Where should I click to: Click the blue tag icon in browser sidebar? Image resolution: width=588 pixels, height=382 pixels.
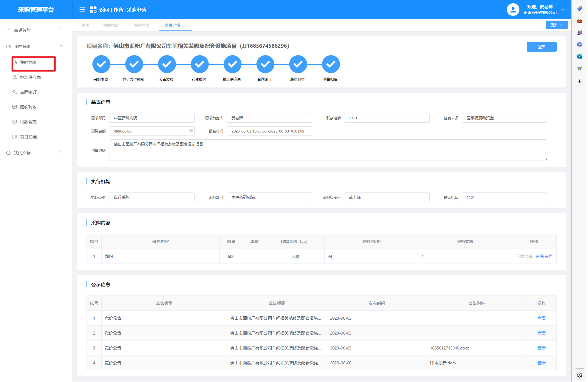[579, 9]
